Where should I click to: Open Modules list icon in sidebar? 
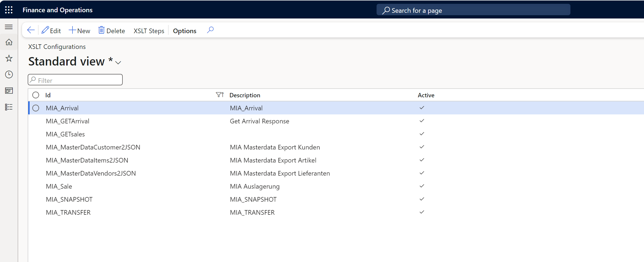click(x=9, y=107)
